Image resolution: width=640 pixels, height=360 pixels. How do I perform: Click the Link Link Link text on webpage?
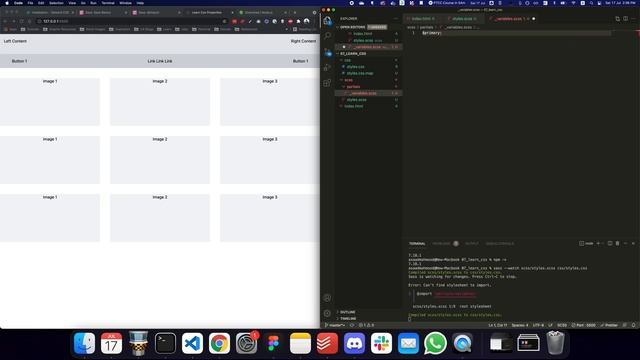tap(160, 61)
